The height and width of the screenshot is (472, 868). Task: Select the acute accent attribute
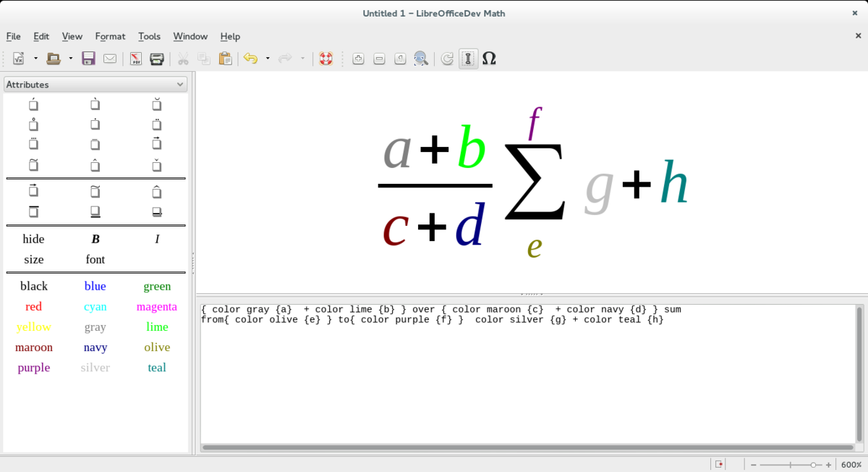32,104
